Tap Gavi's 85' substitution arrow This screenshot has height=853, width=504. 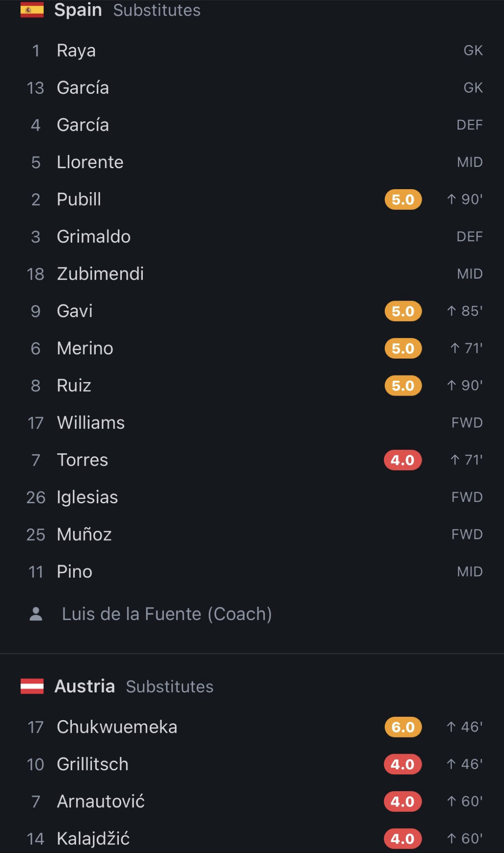coord(451,311)
